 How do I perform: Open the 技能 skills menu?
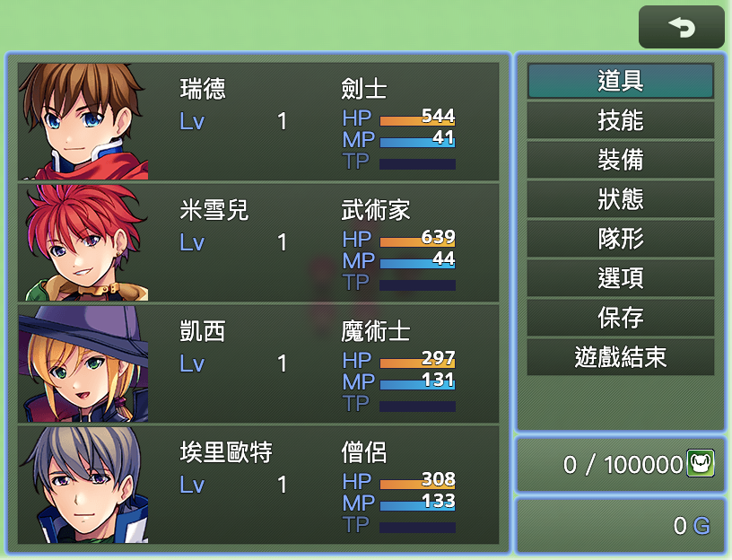coord(621,120)
